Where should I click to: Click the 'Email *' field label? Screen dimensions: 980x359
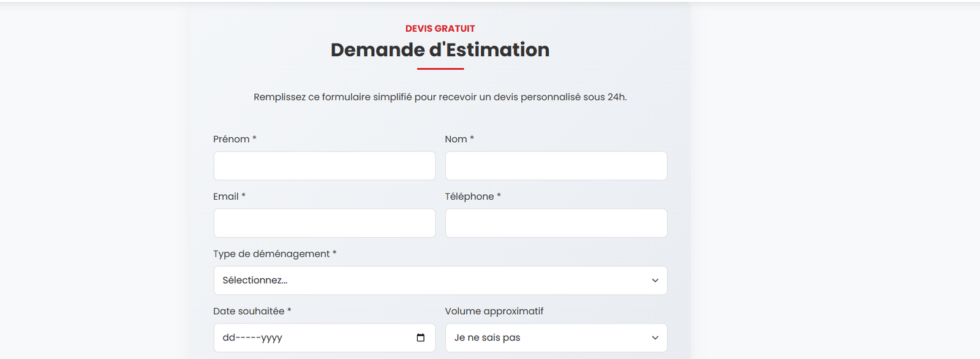[229, 197]
